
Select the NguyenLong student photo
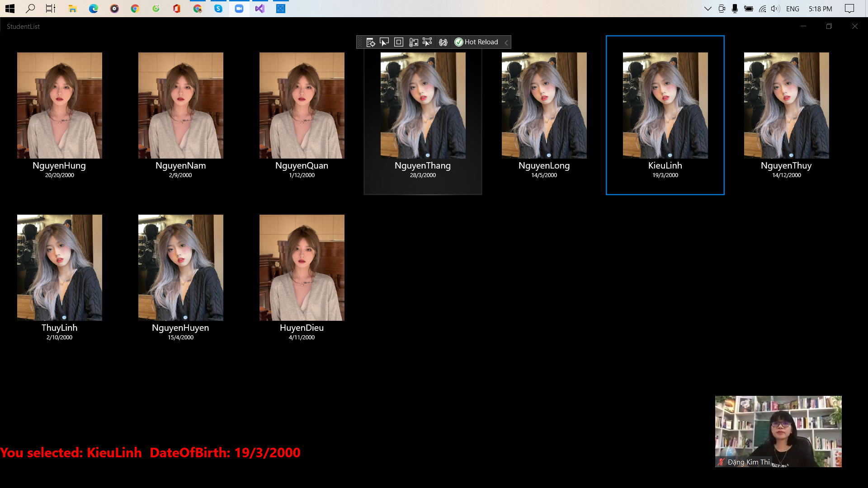click(544, 105)
